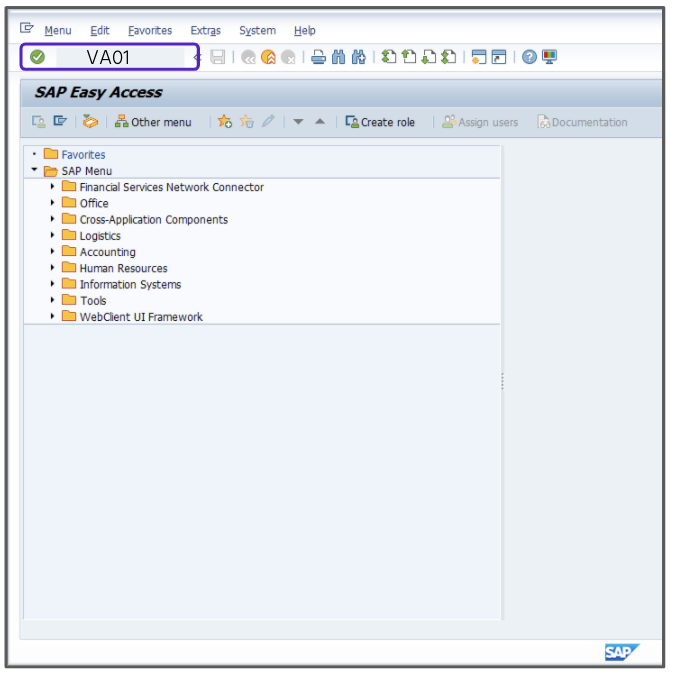Click the SAP Business Workplace icon
The width and height of the screenshot is (674, 676).
click(91, 122)
